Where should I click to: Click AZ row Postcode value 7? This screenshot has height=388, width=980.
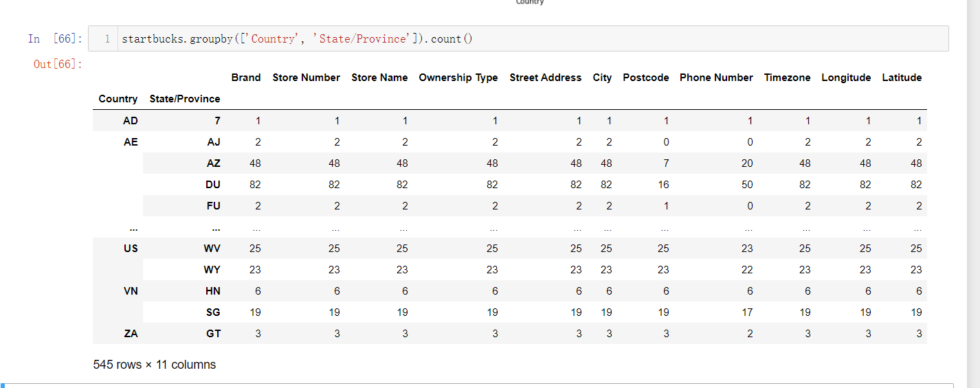click(666, 163)
